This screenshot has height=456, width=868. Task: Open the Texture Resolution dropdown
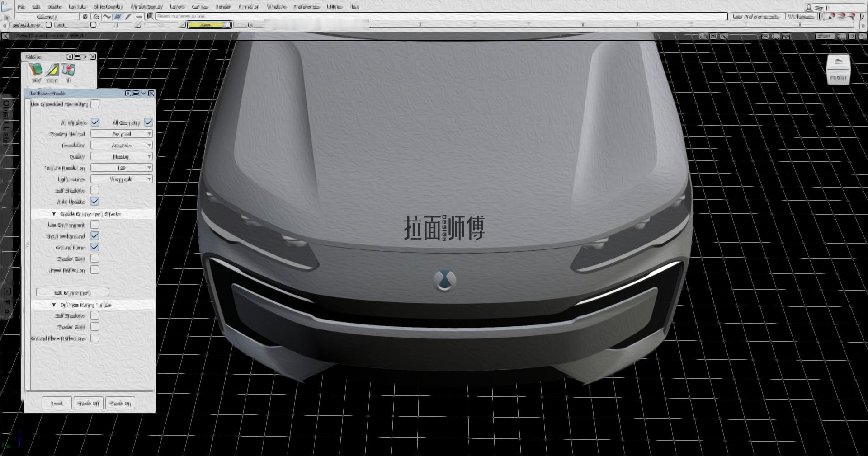pos(122,168)
